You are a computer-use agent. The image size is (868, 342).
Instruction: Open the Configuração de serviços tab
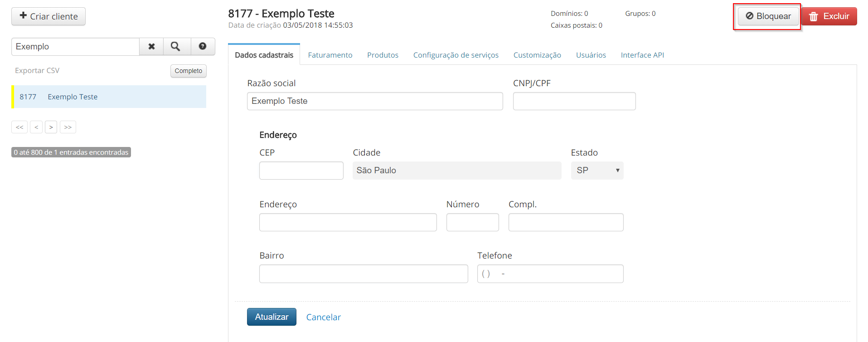(456, 55)
